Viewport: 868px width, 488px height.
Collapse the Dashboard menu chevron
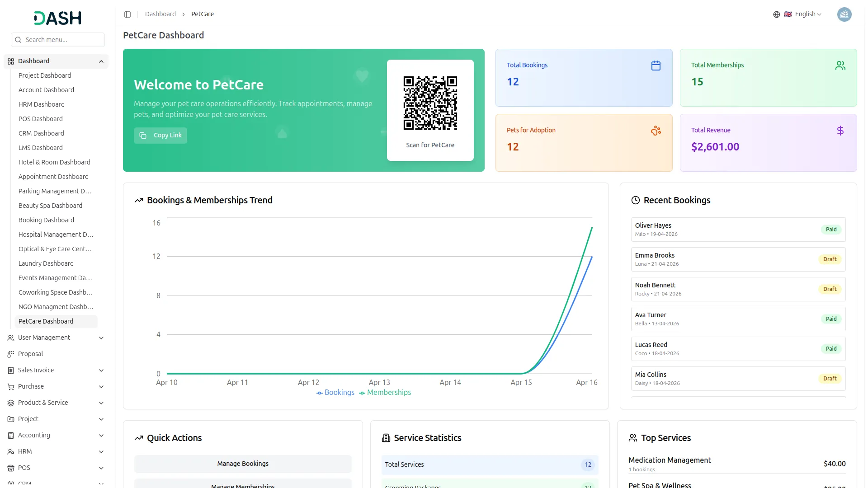(101, 61)
